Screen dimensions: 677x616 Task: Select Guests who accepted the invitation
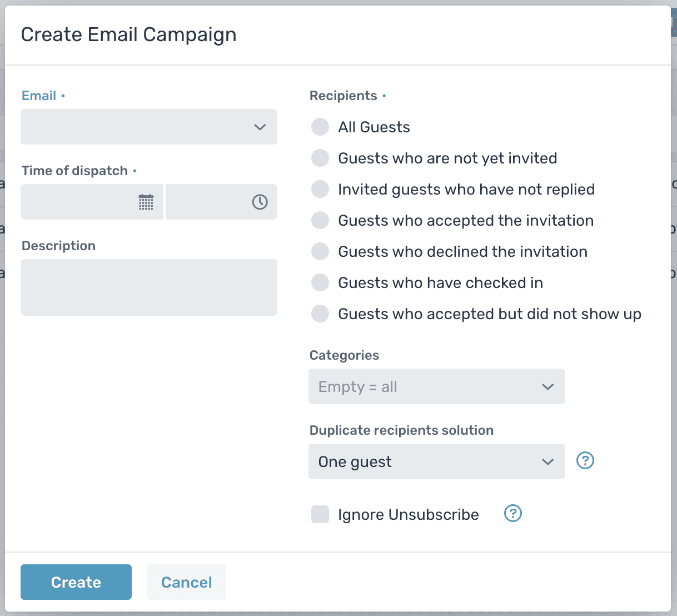point(320,220)
